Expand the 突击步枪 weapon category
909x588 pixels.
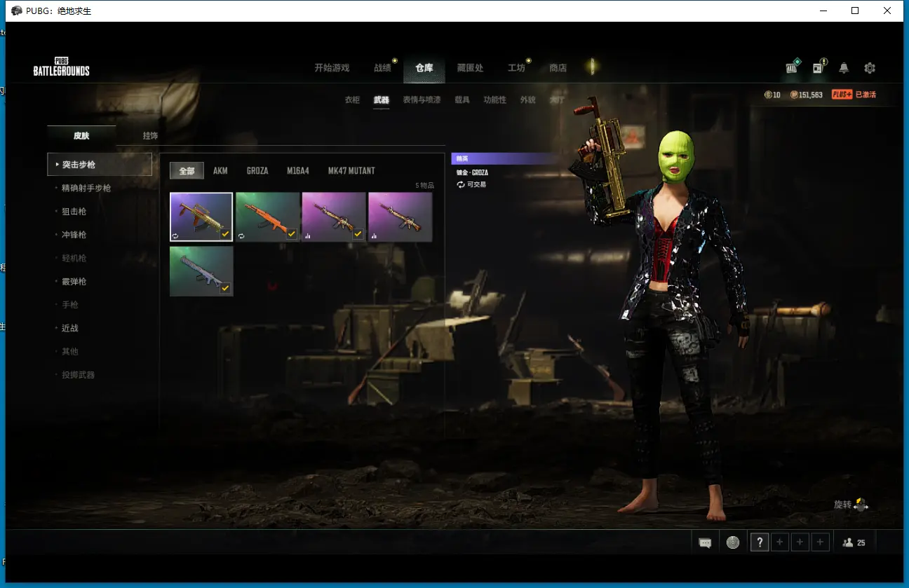[100, 165]
